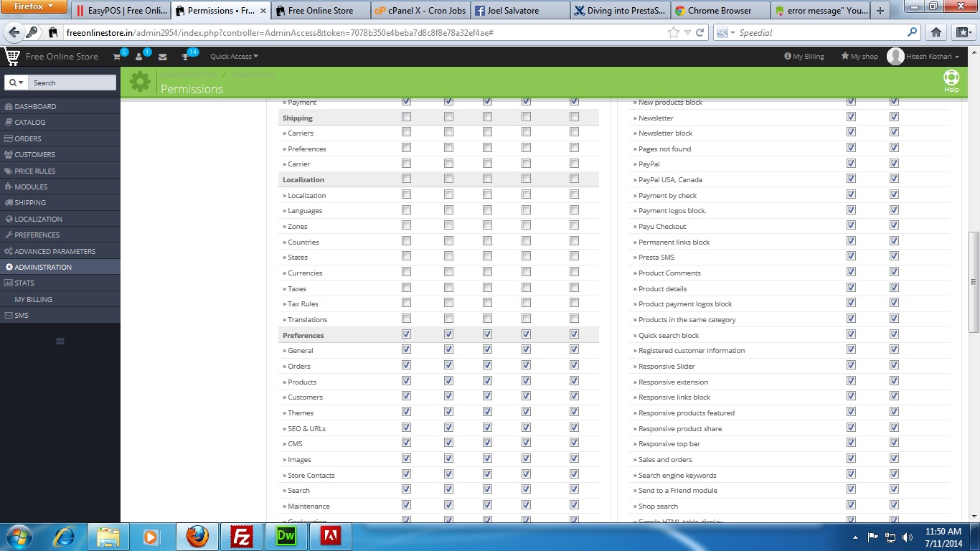
Task: Open Windows Explorer from taskbar
Action: click(108, 537)
